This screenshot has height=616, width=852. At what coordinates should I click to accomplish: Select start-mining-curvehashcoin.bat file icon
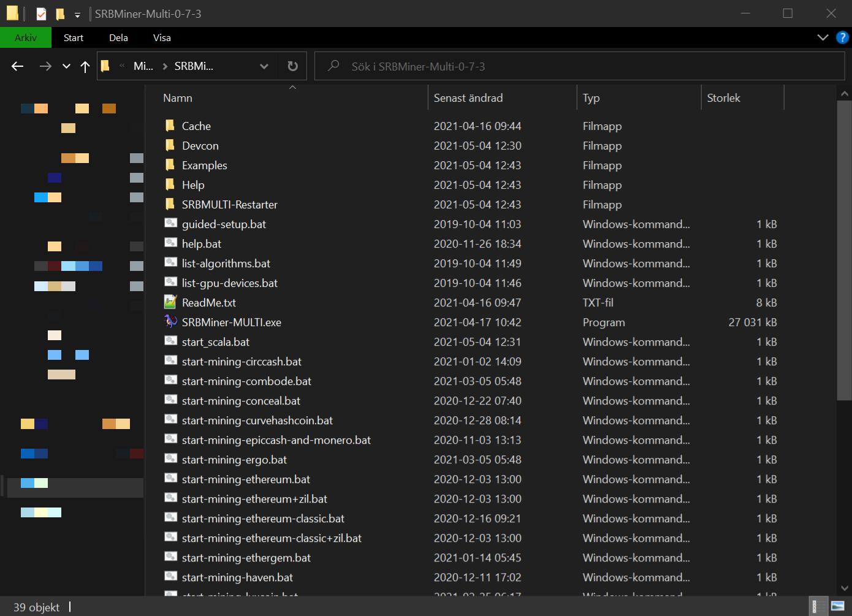click(x=170, y=420)
